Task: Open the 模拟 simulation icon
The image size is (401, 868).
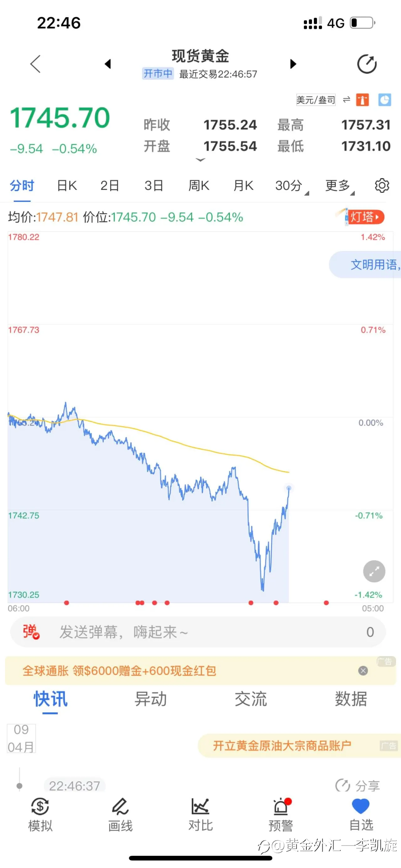Action: click(40, 815)
